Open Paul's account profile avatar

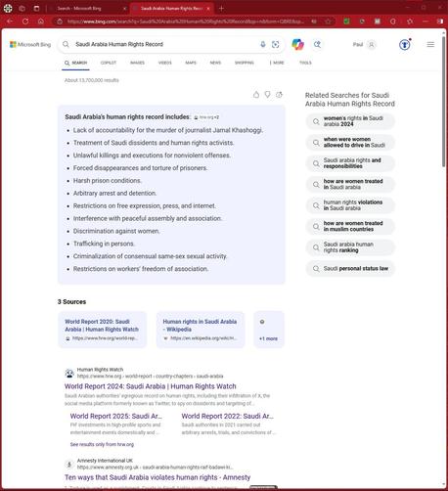pos(372,44)
